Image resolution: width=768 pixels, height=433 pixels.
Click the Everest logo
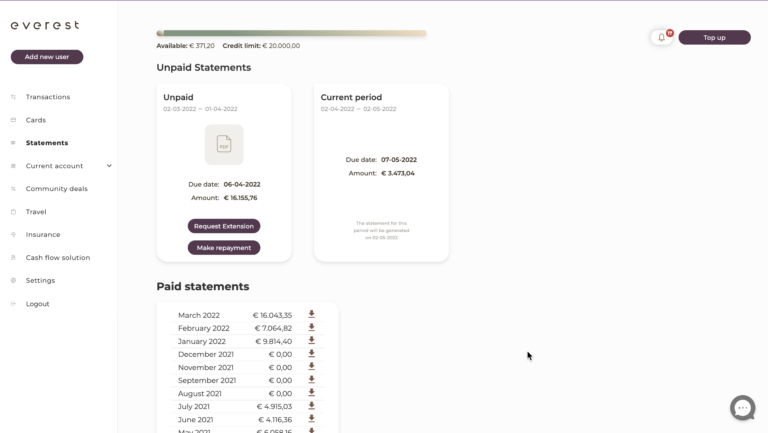click(45, 25)
